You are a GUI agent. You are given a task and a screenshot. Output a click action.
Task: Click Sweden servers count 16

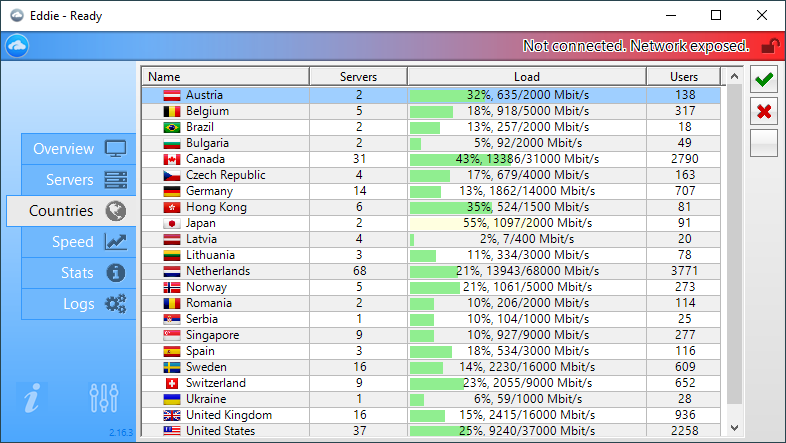click(359, 367)
